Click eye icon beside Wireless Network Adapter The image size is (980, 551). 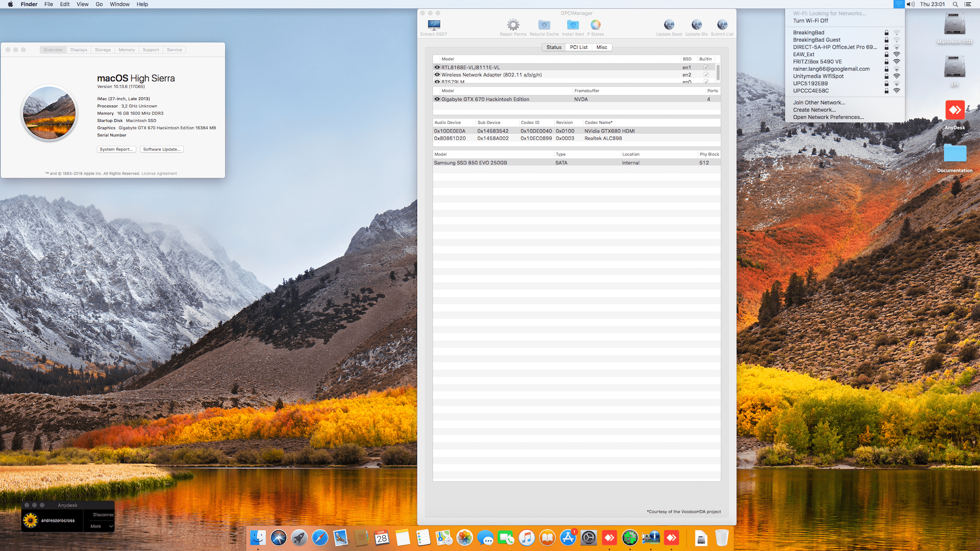tap(437, 74)
